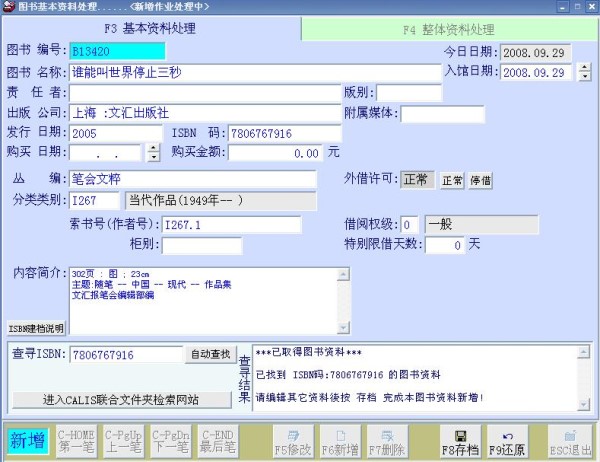Click the application icon in title bar
Screen dimensions: 600x462
[8, 7]
